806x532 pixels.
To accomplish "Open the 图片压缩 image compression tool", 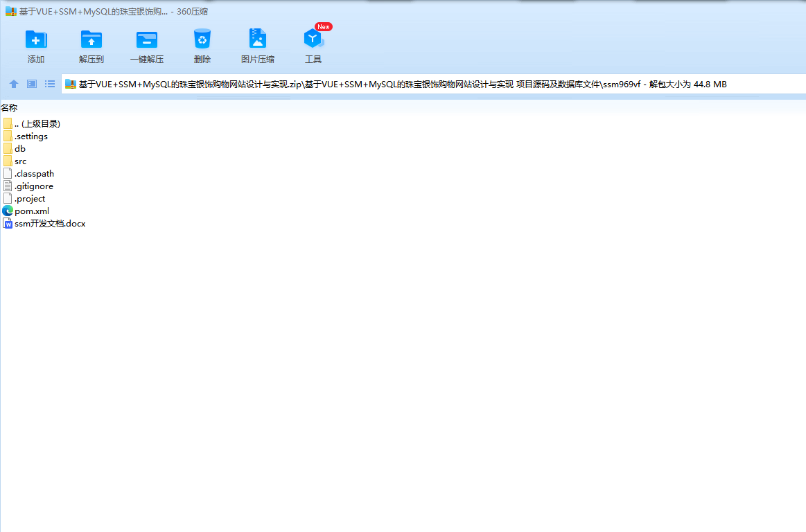I will [x=258, y=39].
